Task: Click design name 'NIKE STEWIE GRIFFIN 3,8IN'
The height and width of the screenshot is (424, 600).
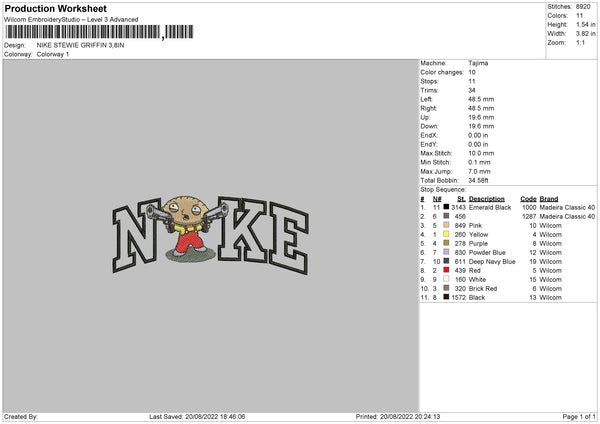Action: (80, 45)
